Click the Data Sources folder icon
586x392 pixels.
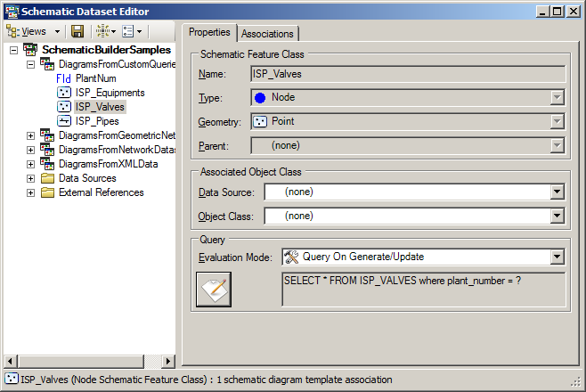click(x=46, y=178)
